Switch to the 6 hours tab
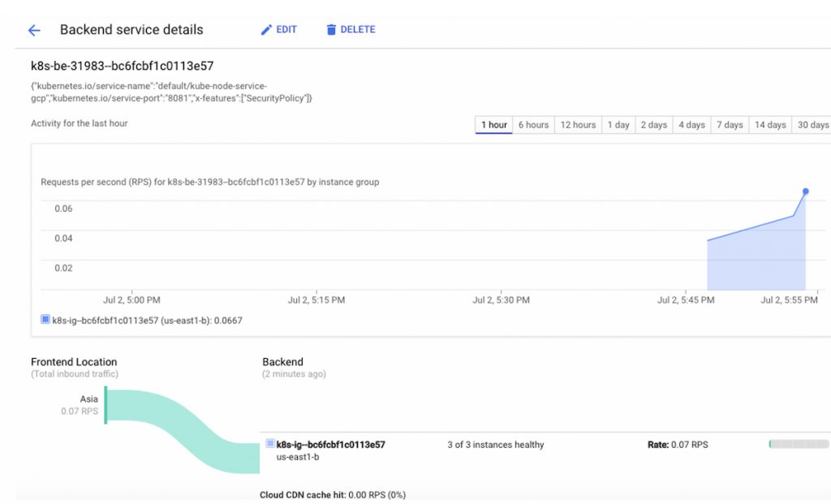 [x=533, y=125]
